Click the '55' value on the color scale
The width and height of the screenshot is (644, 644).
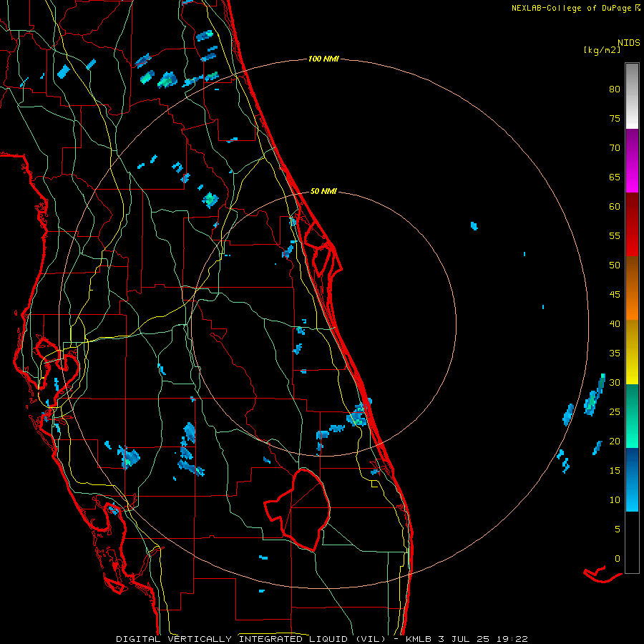[615, 236]
